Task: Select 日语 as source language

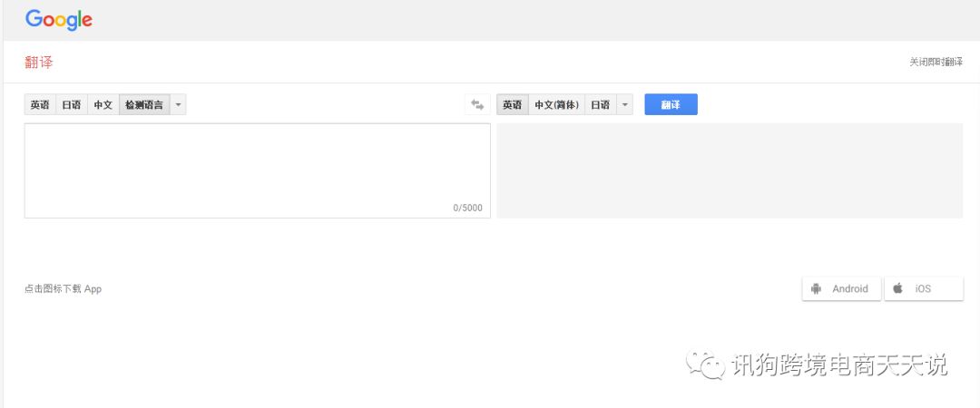Action: pos(71,105)
